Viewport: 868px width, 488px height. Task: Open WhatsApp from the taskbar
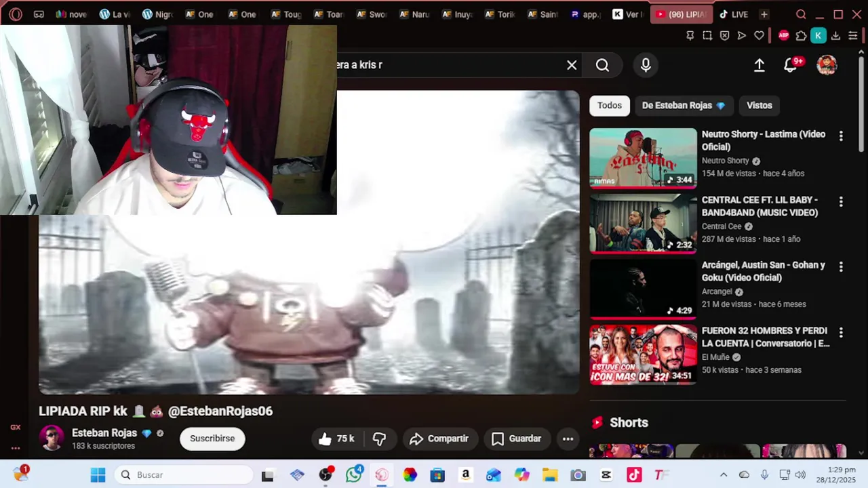coord(353,475)
